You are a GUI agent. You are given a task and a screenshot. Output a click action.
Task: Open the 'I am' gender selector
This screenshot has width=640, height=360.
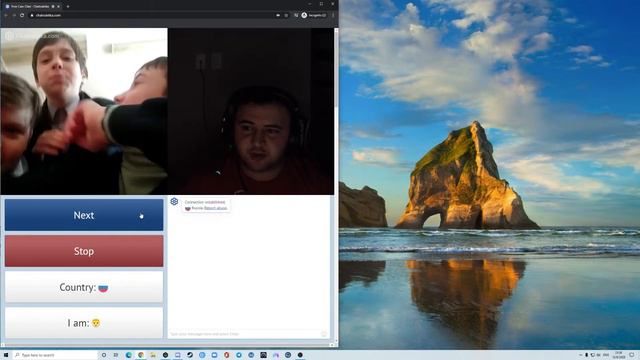click(x=84, y=323)
